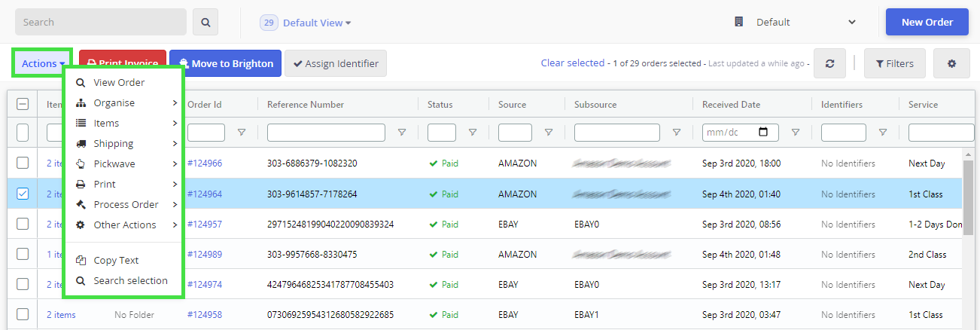This screenshot has height=330, width=980.
Task: Collapse the Actions dropdown menu
Action: click(43, 64)
